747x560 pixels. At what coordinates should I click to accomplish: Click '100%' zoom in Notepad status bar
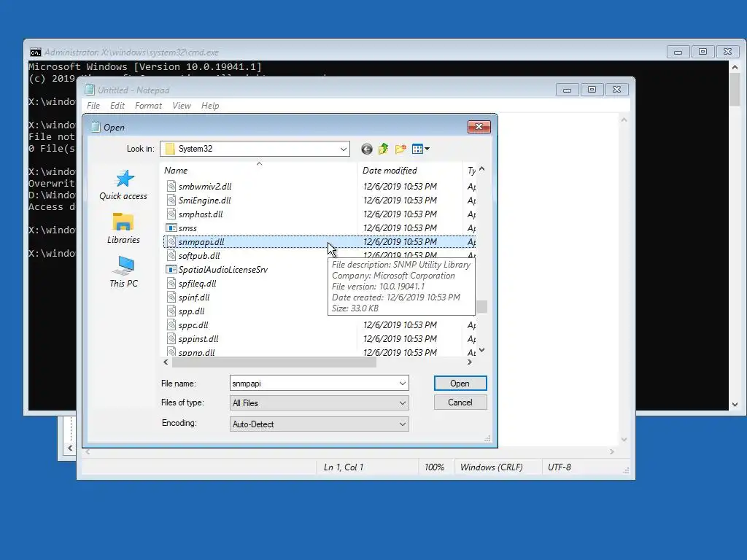coord(434,467)
